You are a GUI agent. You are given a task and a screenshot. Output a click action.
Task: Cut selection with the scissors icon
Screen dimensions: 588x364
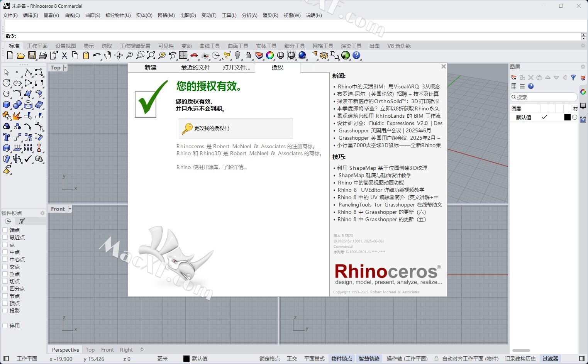64,56
